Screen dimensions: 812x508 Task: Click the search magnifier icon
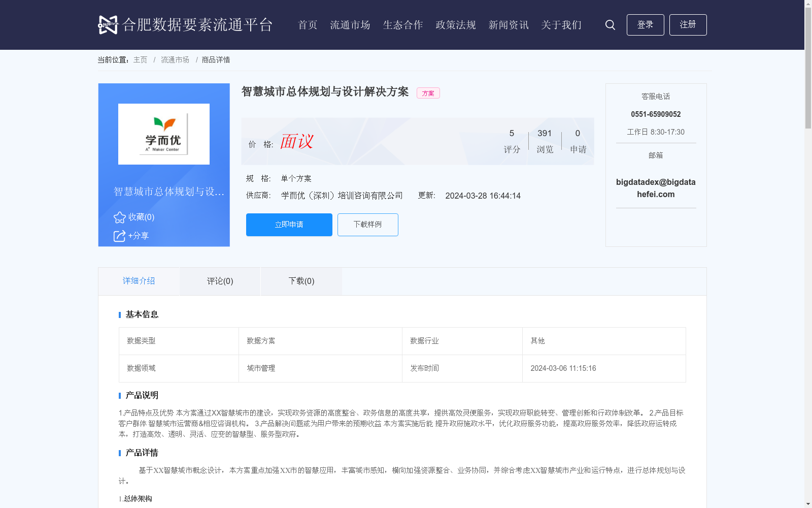click(610, 24)
